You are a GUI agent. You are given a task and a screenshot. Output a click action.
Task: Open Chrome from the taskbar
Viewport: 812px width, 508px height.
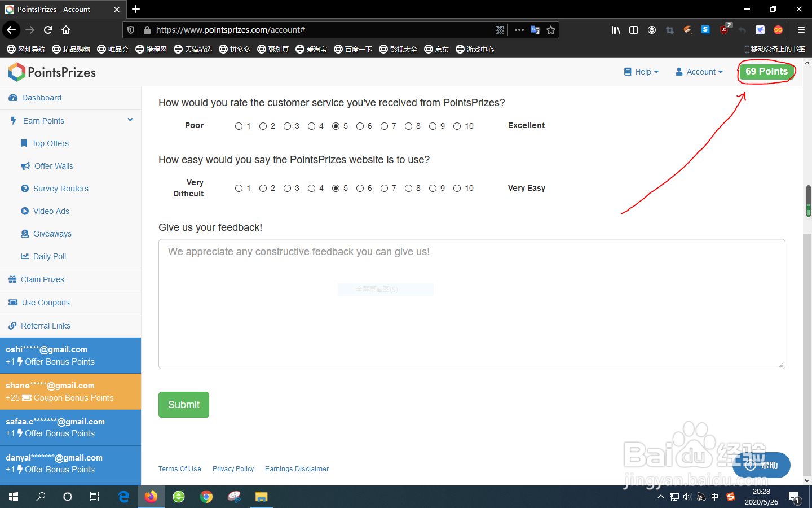[206, 497]
